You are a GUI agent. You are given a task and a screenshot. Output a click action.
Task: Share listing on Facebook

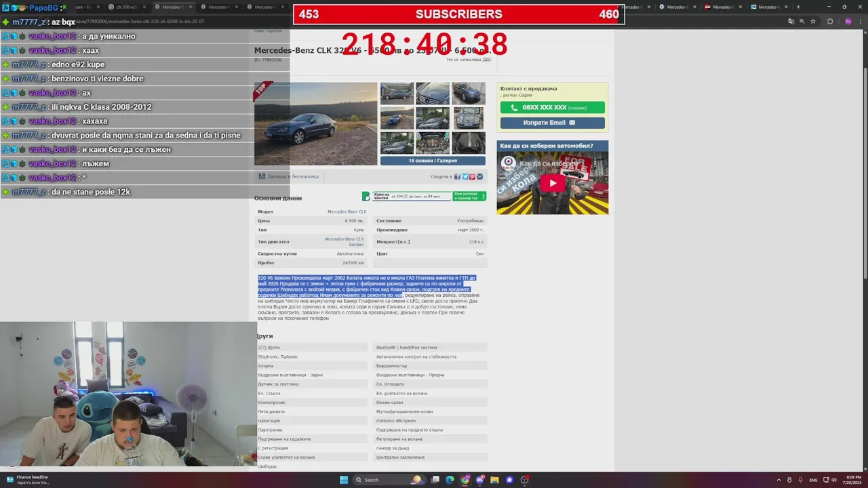point(457,177)
